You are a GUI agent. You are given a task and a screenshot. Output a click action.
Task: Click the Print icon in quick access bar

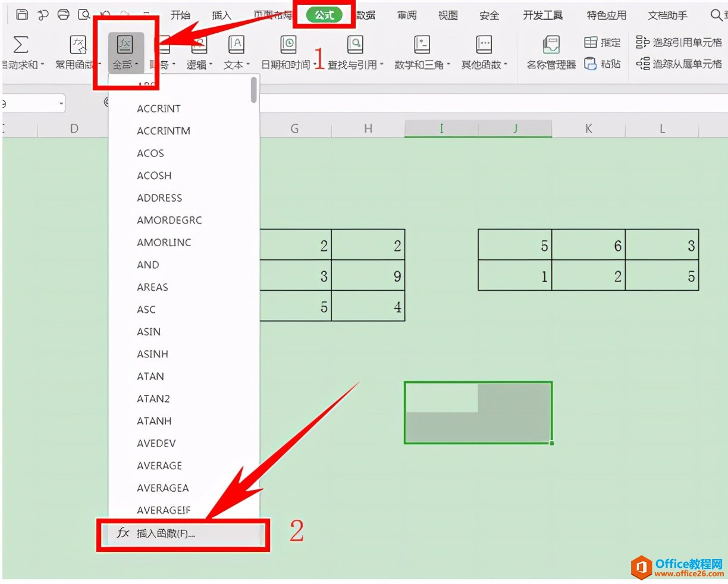point(63,15)
